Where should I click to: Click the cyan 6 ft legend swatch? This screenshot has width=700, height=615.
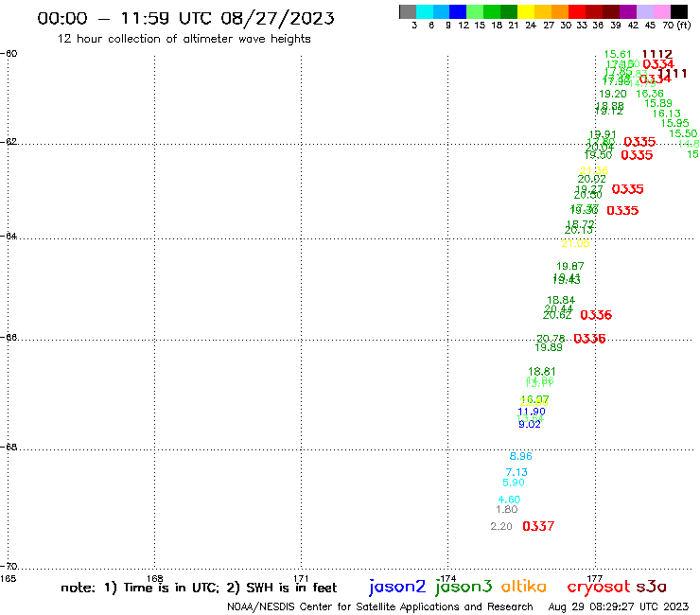(x=425, y=11)
